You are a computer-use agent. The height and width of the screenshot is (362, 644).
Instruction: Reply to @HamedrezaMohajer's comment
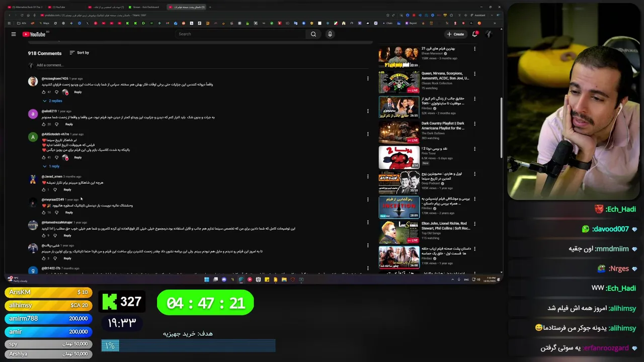(67, 235)
